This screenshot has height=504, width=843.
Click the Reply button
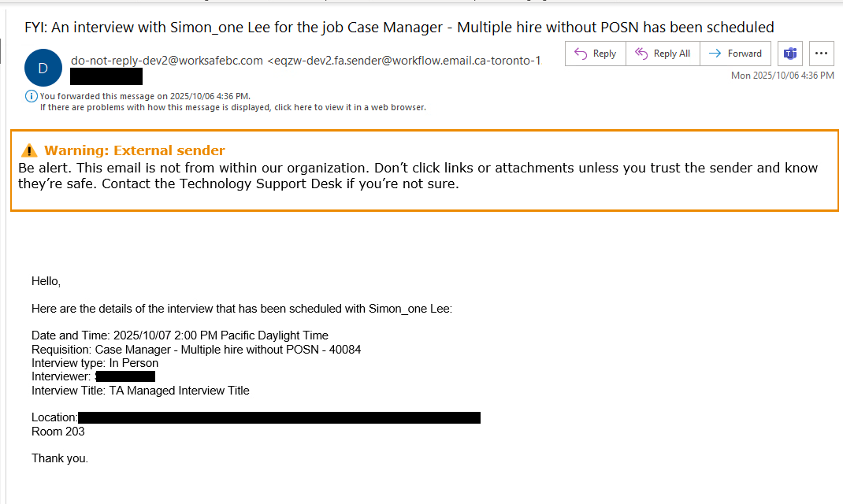(x=596, y=54)
